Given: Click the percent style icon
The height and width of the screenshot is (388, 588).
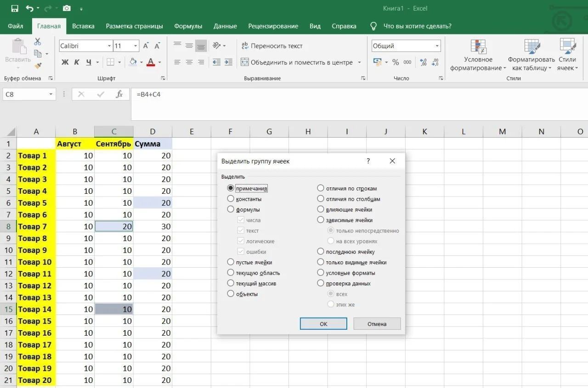Looking at the screenshot, I should tap(396, 62).
